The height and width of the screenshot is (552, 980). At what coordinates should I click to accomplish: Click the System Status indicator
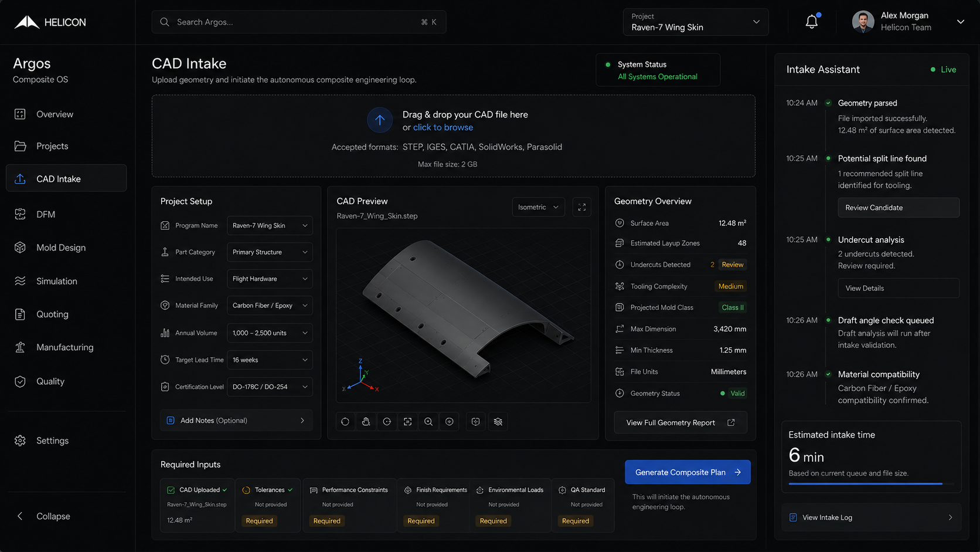[658, 70]
